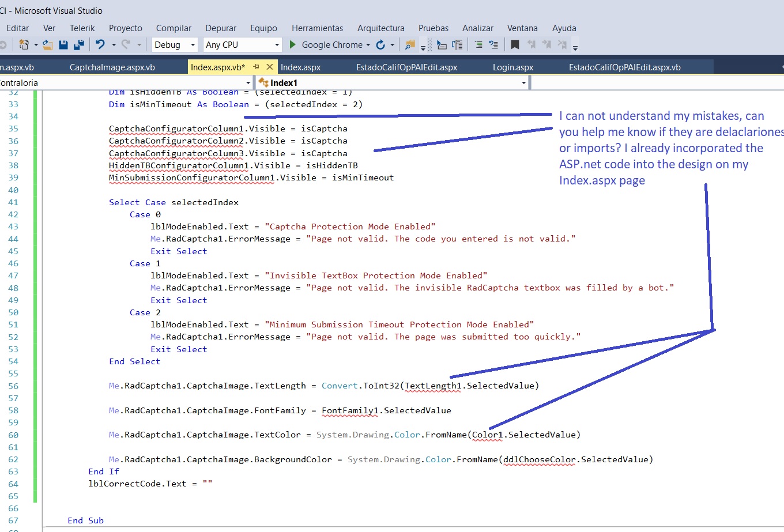
Task: Switch to the CaptchaImage.aspx.vb tab
Action: [112, 67]
